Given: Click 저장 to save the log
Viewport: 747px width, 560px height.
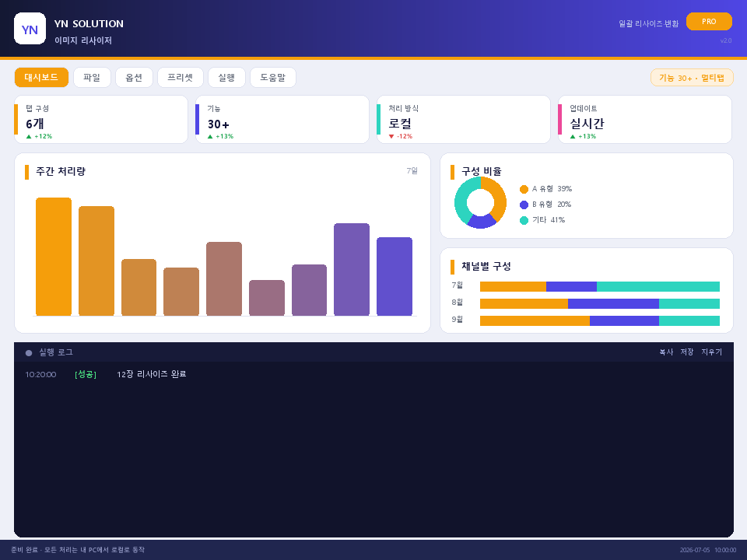Looking at the screenshot, I should pyautogui.click(x=687, y=352).
